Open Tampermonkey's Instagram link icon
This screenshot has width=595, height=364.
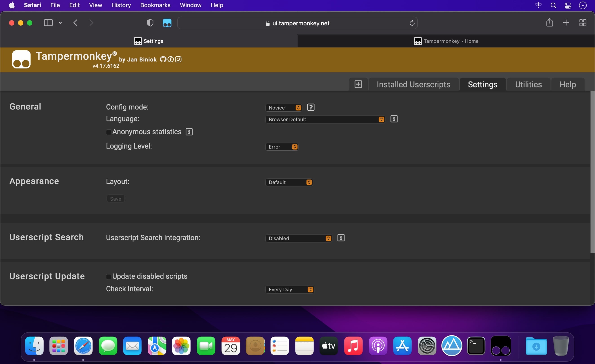(x=178, y=59)
